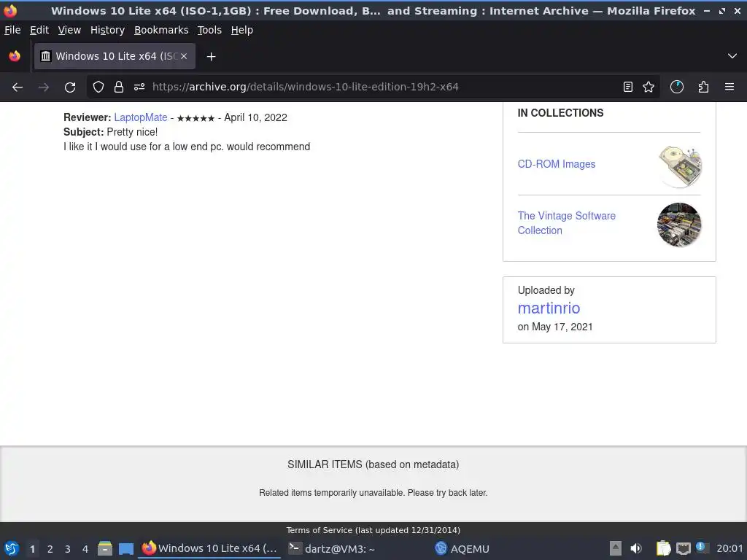The image size is (747, 560).
Task: Close the Windows 10 Lite x64 tab
Action: click(184, 56)
